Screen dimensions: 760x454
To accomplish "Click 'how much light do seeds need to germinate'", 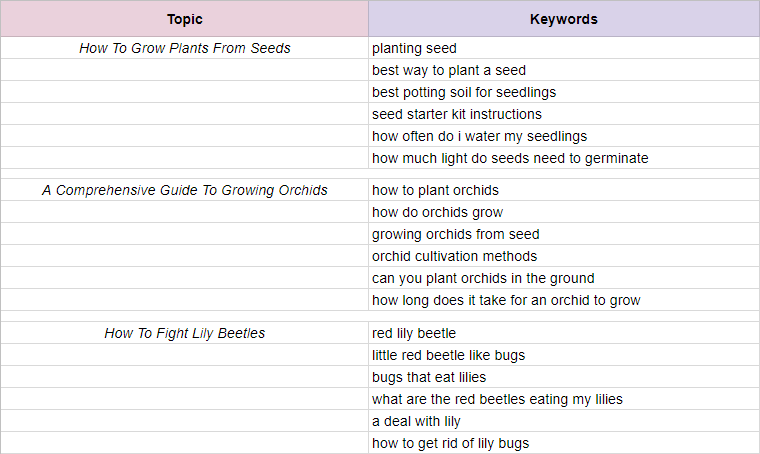I will click(x=564, y=157).
